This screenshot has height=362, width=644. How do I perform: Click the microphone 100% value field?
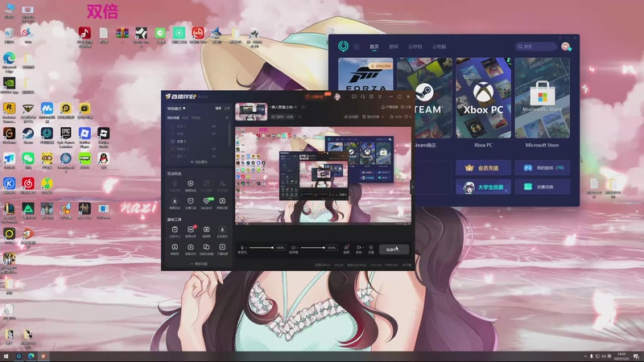point(280,248)
